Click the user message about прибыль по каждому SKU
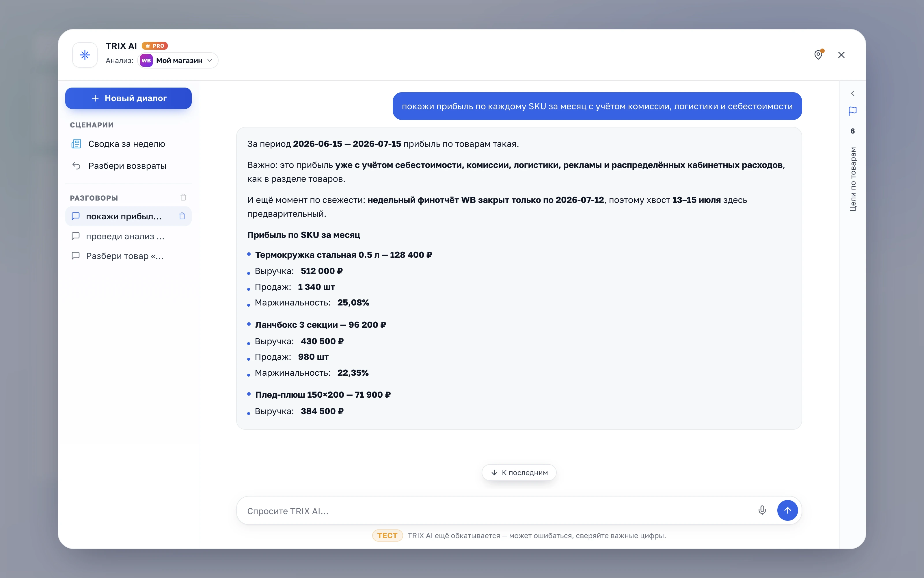This screenshot has height=578, width=924. 597,106
